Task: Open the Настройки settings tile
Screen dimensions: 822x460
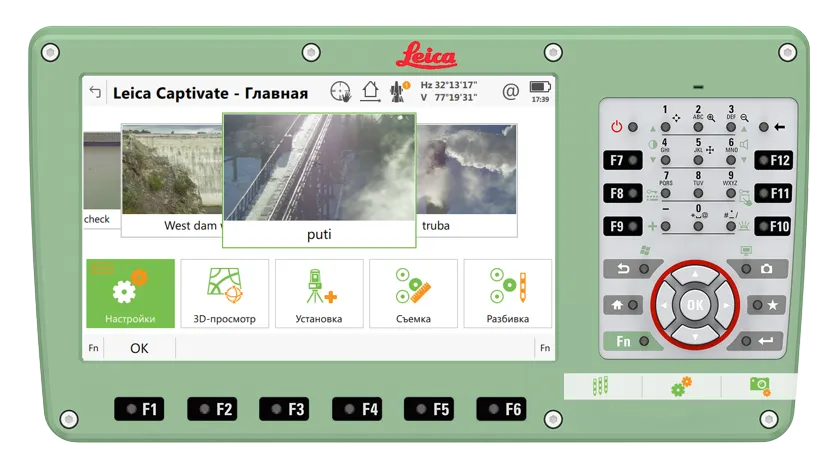Action: coord(130,294)
